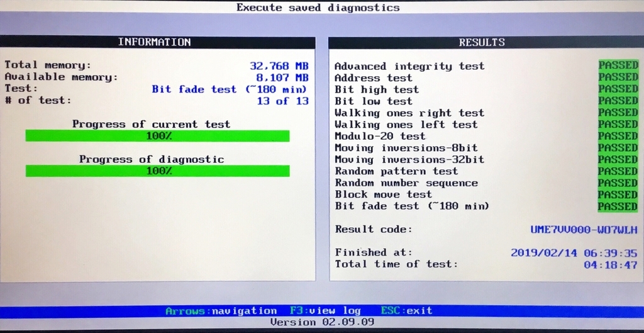The width and height of the screenshot is (644, 333).
Task: Click the diagnostic progress bar
Action: pyautogui.click(x=157, y=171)
